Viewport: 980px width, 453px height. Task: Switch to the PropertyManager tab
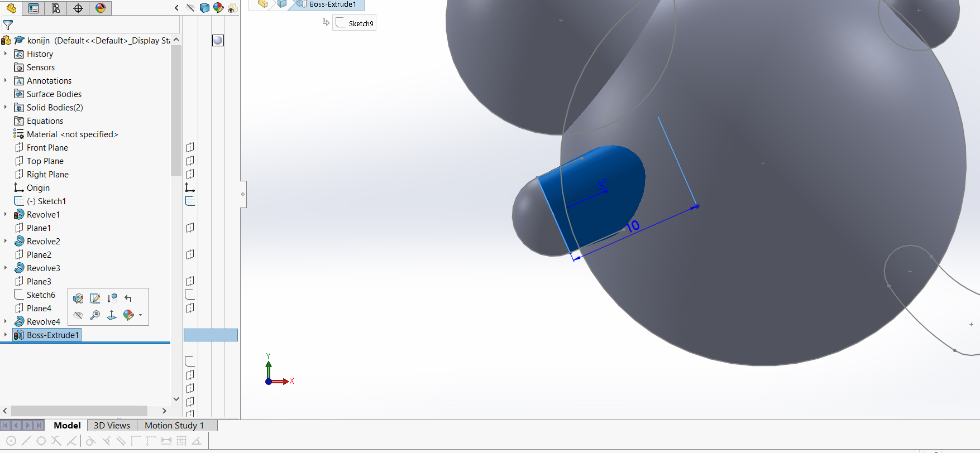pyautogui.click(x=34, y=8)
